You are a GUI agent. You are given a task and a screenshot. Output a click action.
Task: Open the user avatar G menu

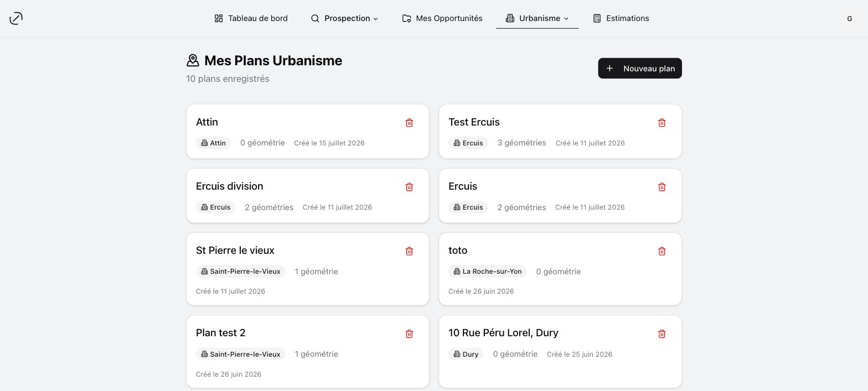(849, 19)
